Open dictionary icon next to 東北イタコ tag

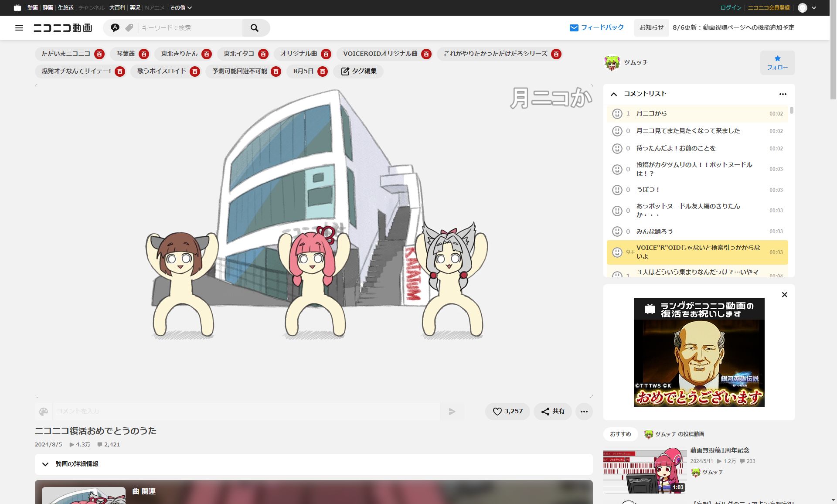click(263, 54)
